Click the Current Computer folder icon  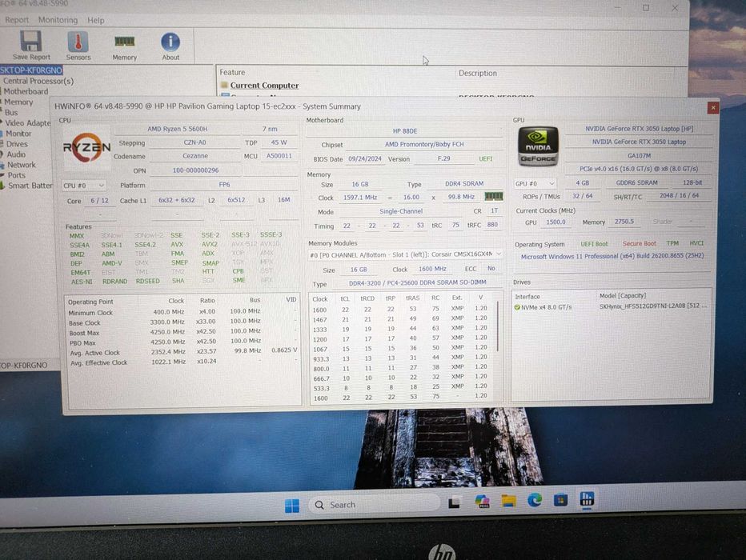click(224, 85)
